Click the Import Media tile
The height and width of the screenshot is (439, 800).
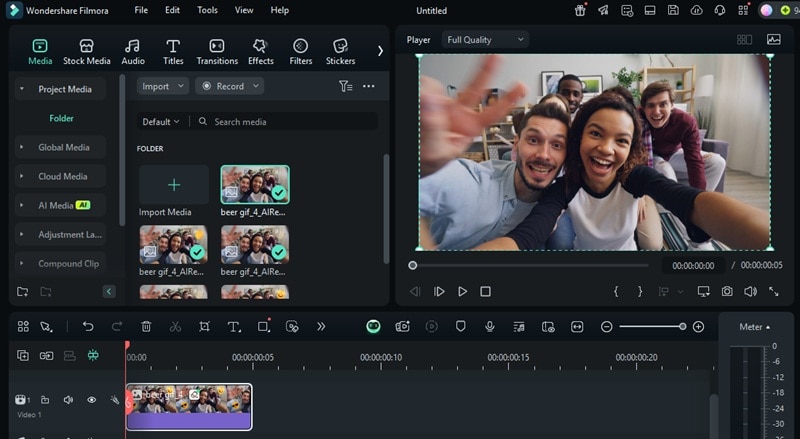pyautogui.click(x=174, y=185)
